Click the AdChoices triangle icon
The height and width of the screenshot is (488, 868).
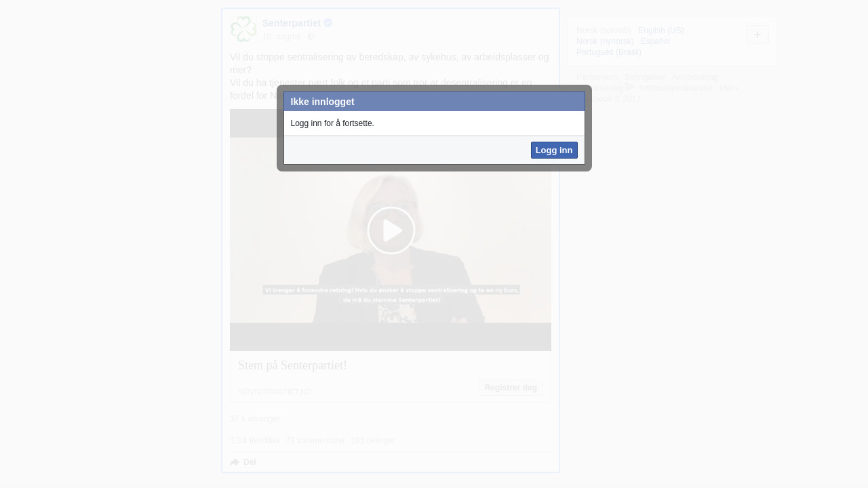pyautogui.click(x=629, y=87)
